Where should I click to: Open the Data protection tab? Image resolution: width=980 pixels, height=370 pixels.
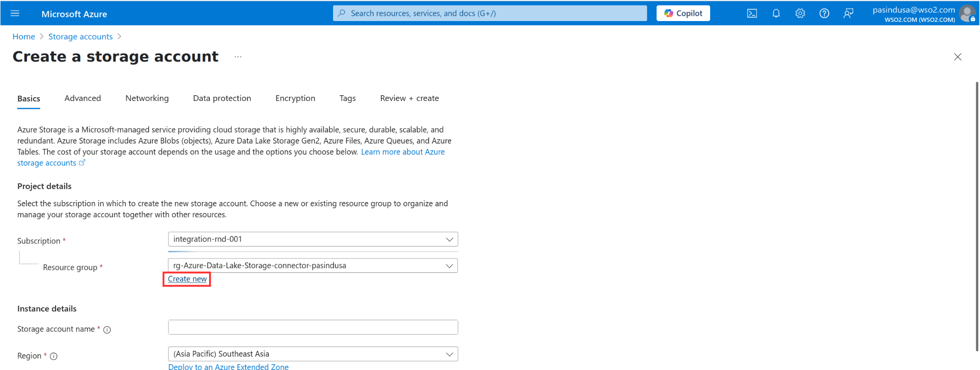click(222, 98)
